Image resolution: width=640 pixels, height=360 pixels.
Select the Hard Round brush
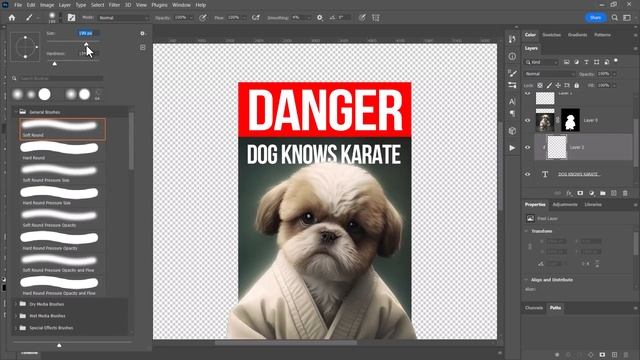coord(62,151)
